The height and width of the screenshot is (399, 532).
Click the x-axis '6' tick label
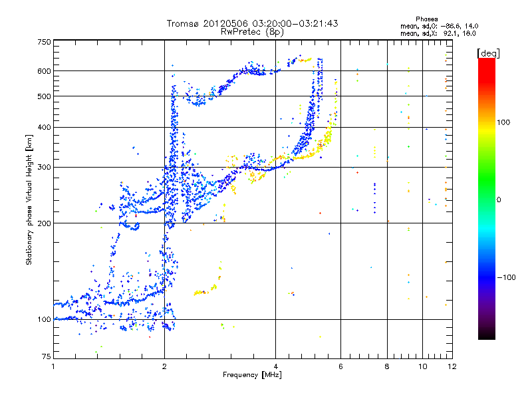point(340,366)
